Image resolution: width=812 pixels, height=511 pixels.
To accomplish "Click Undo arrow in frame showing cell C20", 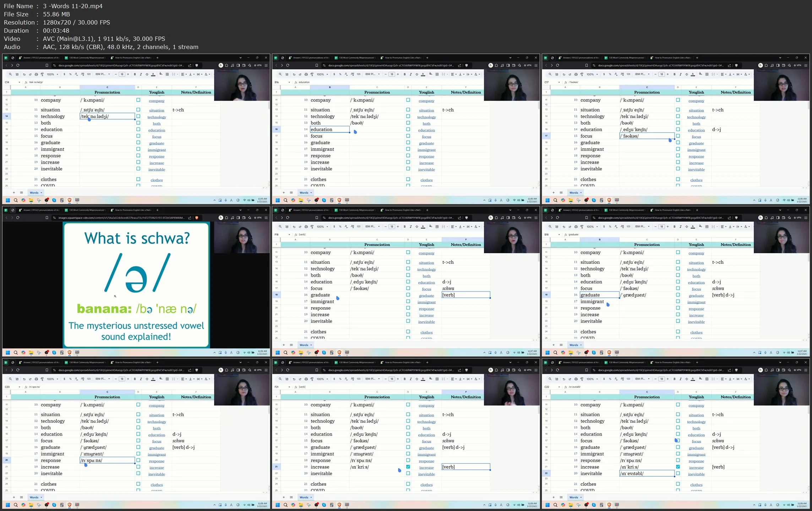I will (24, 379).
